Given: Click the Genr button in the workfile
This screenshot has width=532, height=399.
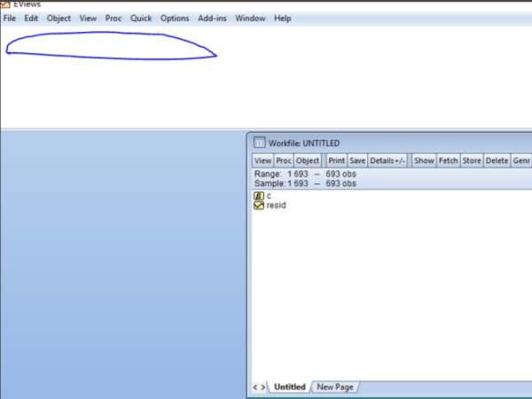Looking at the screenshot, I should click(x=521, y=160).
